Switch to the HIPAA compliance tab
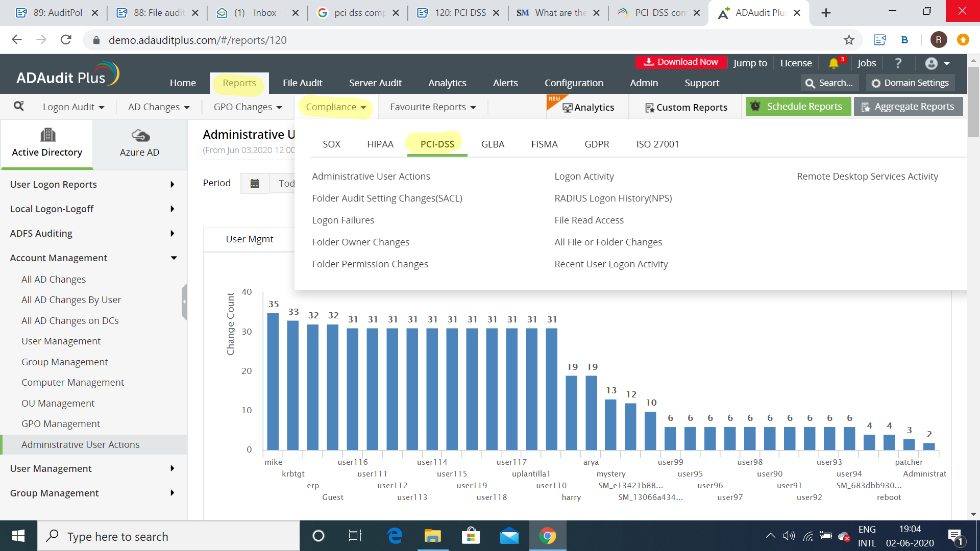Screen dimensions: 980x551 [x=380, y=144]
